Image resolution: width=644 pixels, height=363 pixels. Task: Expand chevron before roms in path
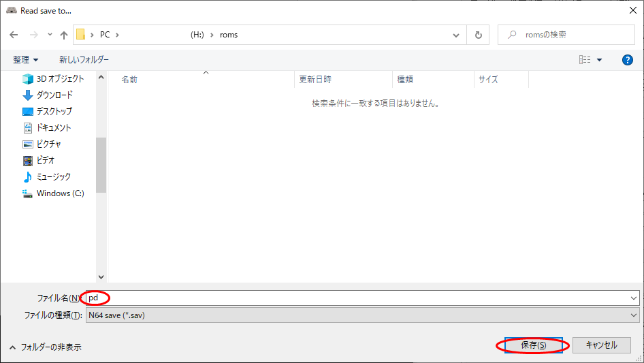[212, 35]
